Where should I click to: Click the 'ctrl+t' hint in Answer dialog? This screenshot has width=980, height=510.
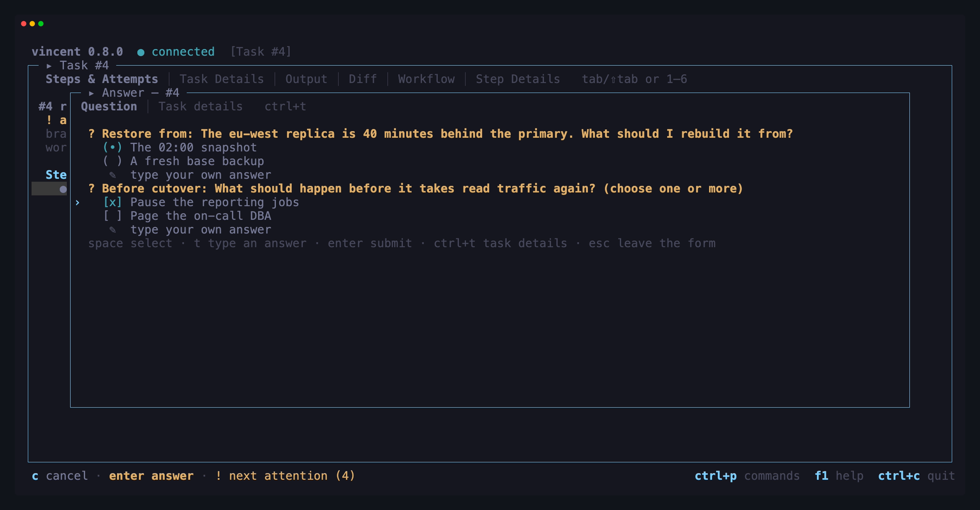coord(285,106)
